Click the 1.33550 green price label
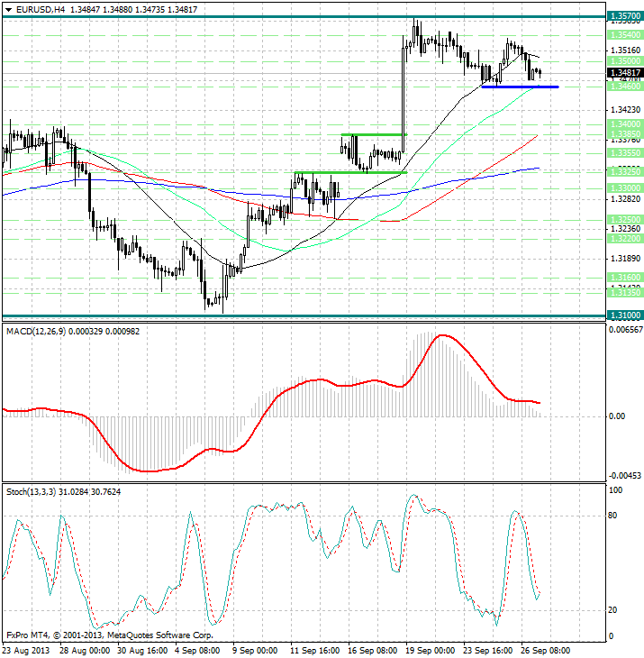The width and height of the screenshot is (644, 658). point(625,152)
